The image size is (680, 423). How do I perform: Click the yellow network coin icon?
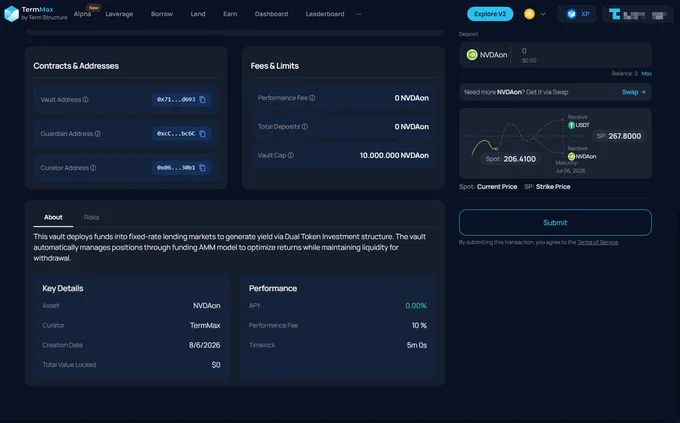[529, 14]
